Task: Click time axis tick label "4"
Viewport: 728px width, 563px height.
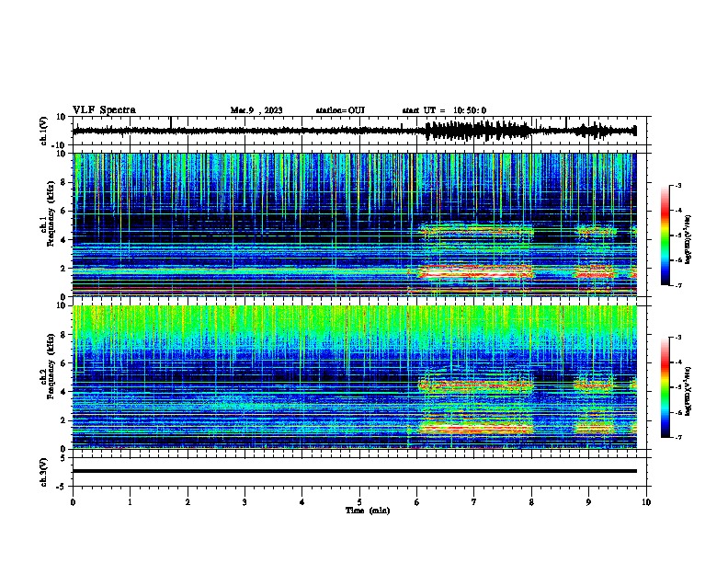Action: (x=301, y=502)
